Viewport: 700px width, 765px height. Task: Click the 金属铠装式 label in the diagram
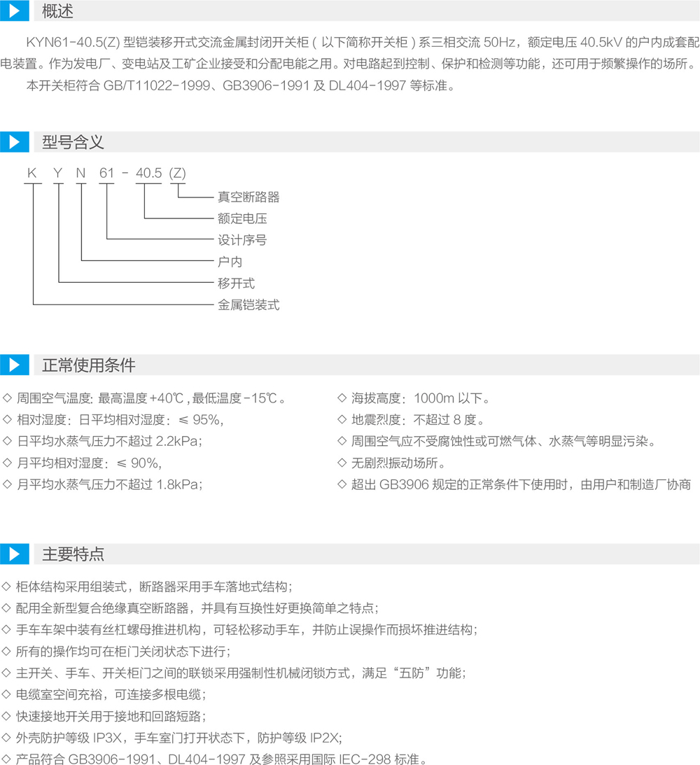pyautogui.click(x=248, y=305)
